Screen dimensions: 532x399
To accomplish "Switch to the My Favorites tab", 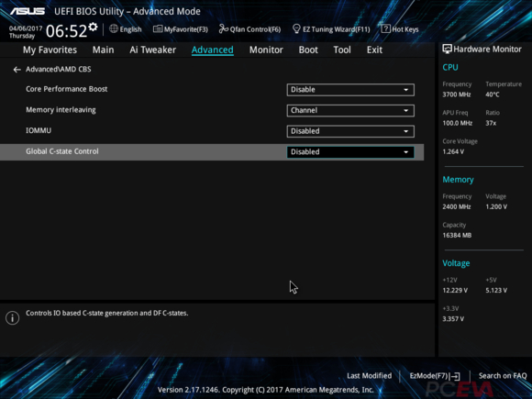I will (x=50, y=50).
